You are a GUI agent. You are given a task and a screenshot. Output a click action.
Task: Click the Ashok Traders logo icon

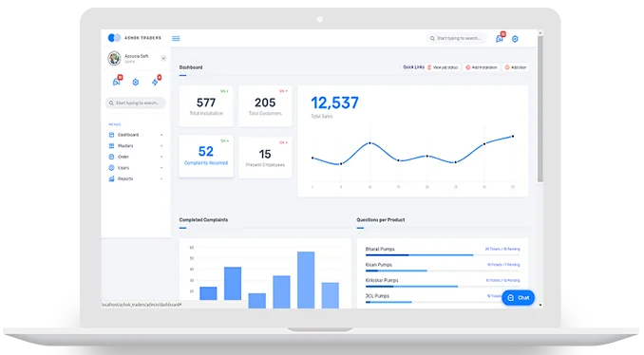[114, 38]
